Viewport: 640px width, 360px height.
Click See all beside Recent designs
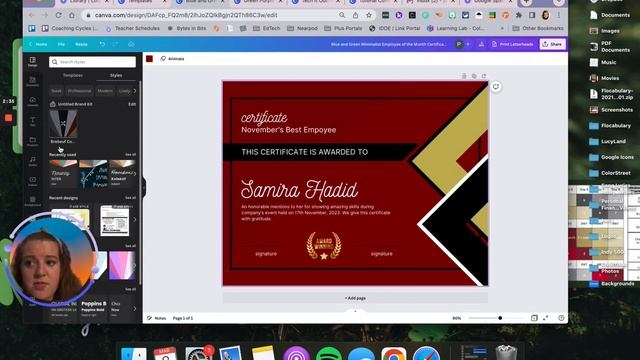coord(131,198)
